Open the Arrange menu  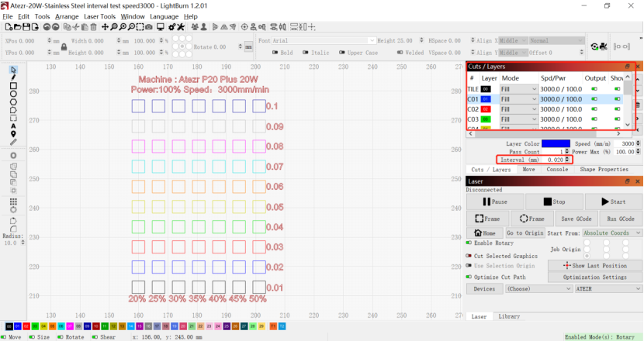[67, 16]
